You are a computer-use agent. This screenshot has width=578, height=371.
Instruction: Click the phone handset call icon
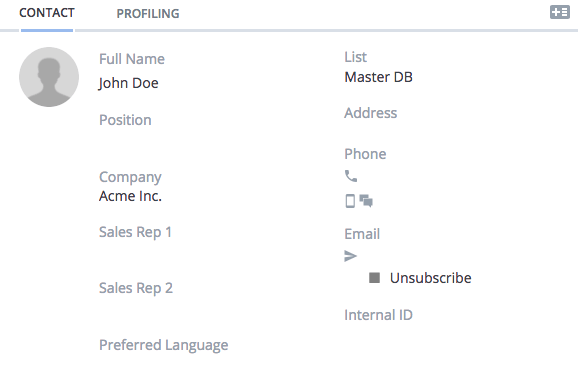pyautogui.click(x=351, y=176)
